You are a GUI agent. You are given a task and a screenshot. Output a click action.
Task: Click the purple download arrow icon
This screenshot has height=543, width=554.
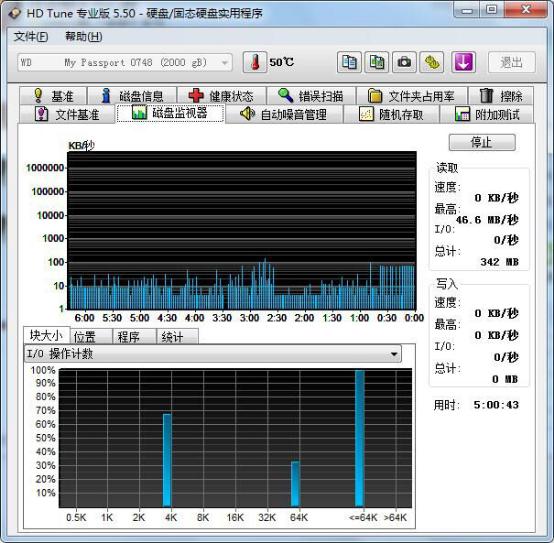(x=464, y=63)
